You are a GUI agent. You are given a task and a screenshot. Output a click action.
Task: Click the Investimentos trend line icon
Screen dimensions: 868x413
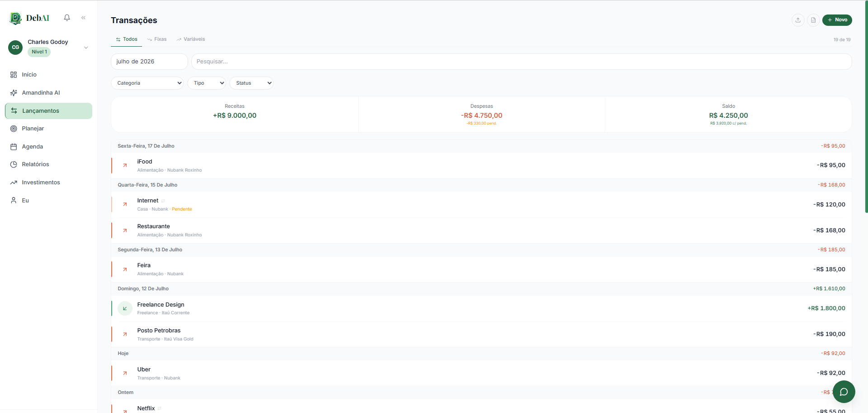click(14, 182)
